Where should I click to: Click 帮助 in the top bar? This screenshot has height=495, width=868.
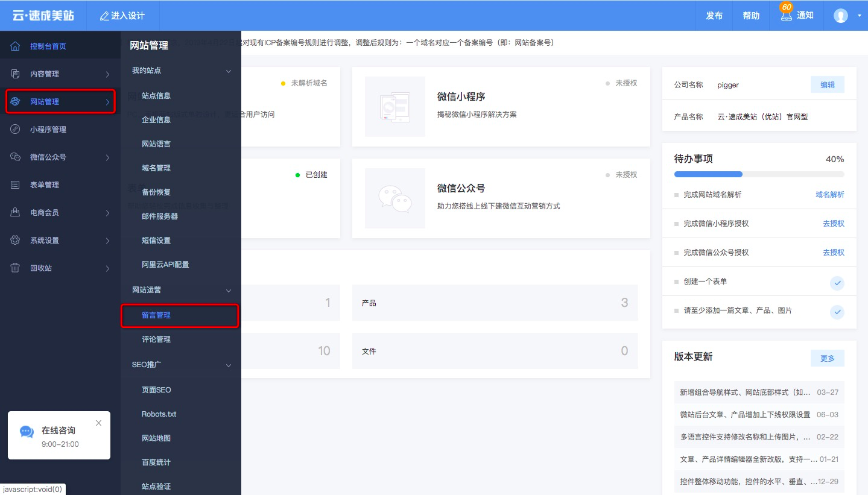coord(751,16)
